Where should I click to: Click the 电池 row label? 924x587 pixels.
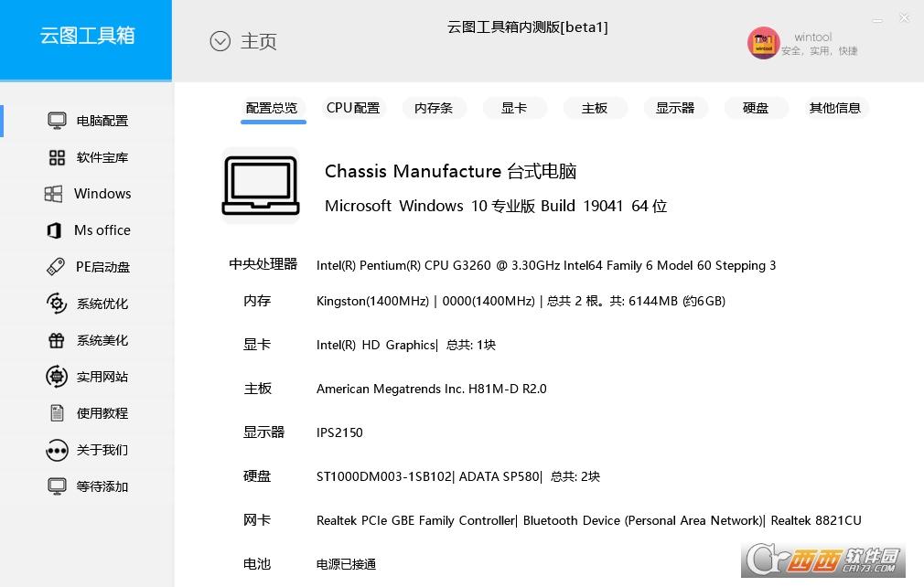point(257,564)
